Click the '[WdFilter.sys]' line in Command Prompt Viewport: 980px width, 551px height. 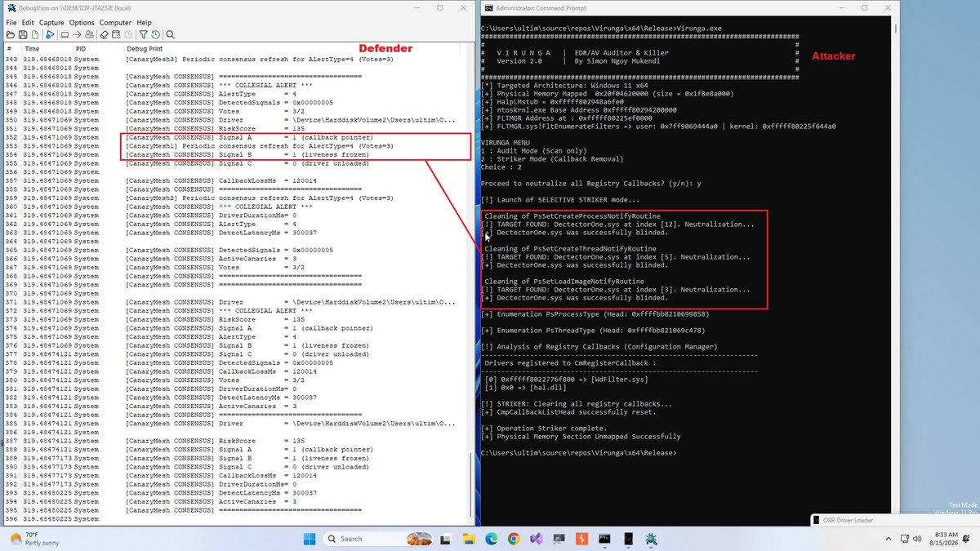tap(565, 380)
